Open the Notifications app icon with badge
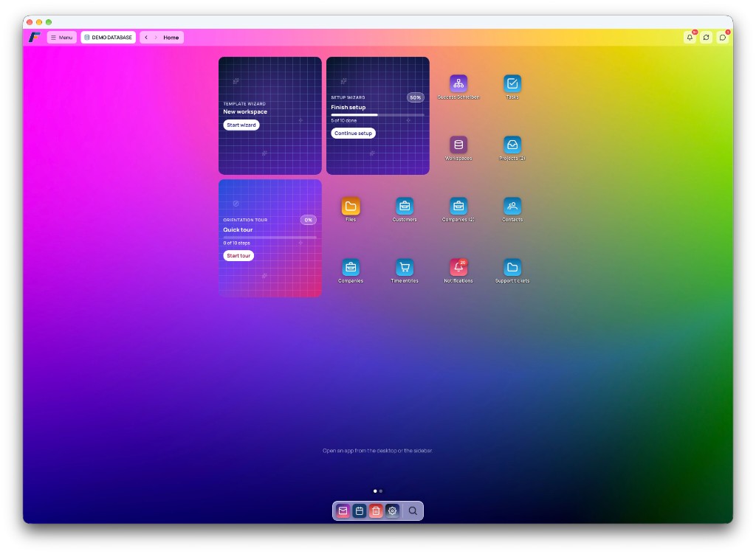The width and height of the screenshot is (756, 554). (x=458, y=267)
